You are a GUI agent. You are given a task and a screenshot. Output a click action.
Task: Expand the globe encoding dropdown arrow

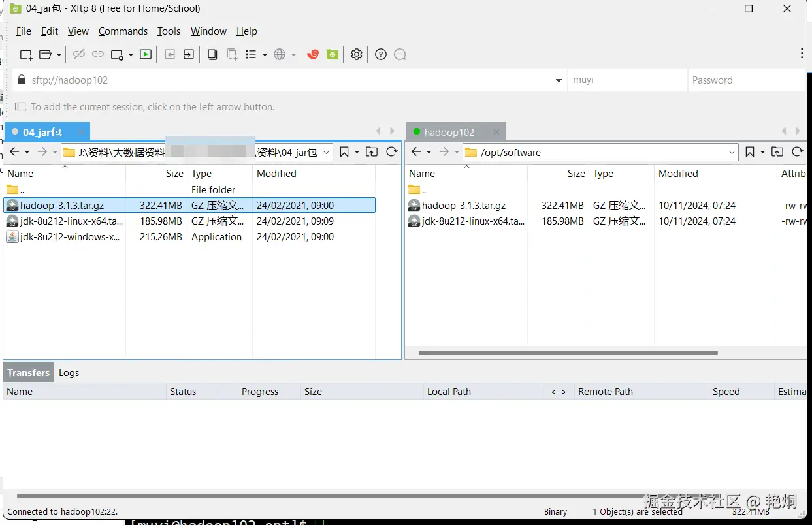(x=294, y=55)
